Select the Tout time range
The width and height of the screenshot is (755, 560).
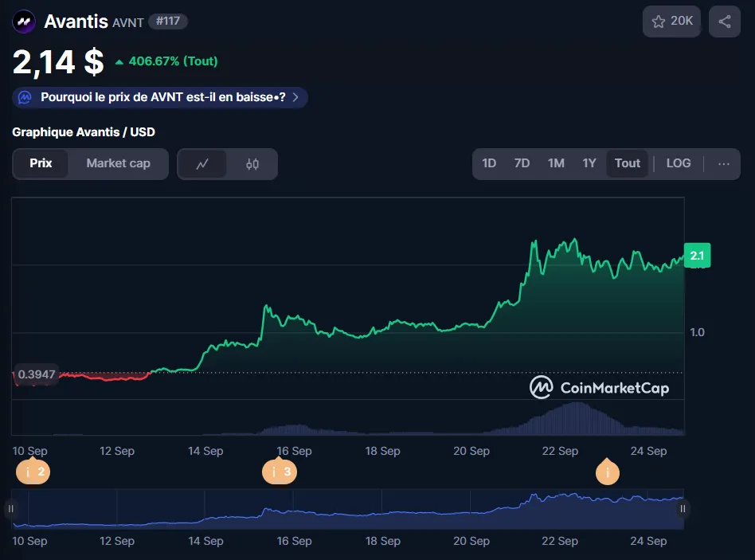[627, 163]
